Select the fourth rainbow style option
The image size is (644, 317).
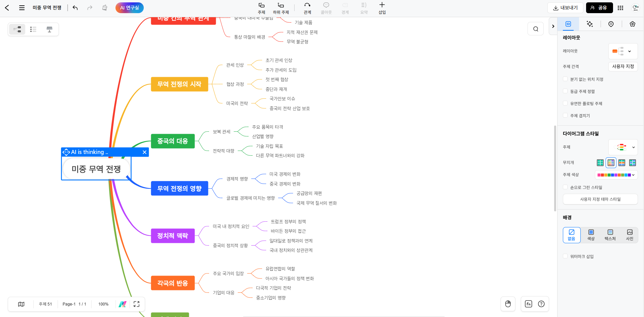tap(633, 163)
